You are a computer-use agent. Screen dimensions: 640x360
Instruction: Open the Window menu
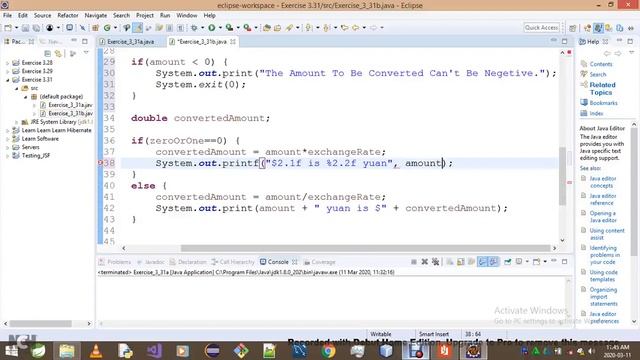pos(187,15)
